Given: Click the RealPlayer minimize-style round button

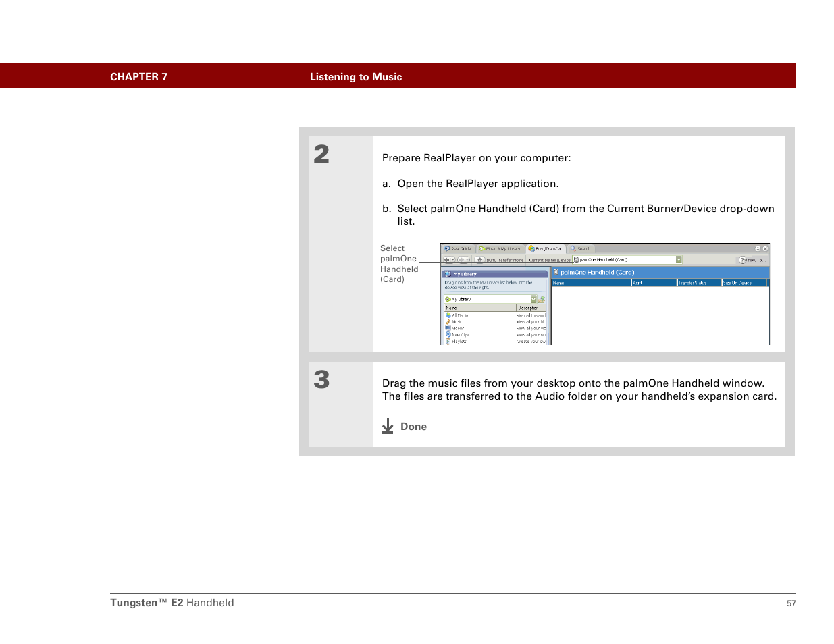Looking at the screenshot, I should pos(758,249).
